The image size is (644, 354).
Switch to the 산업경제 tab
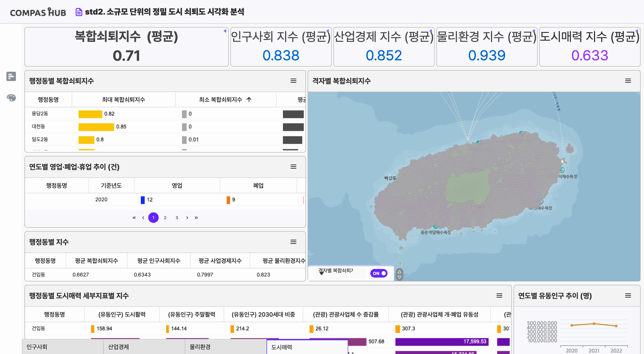pyautogui.click(x=144, y=347)
